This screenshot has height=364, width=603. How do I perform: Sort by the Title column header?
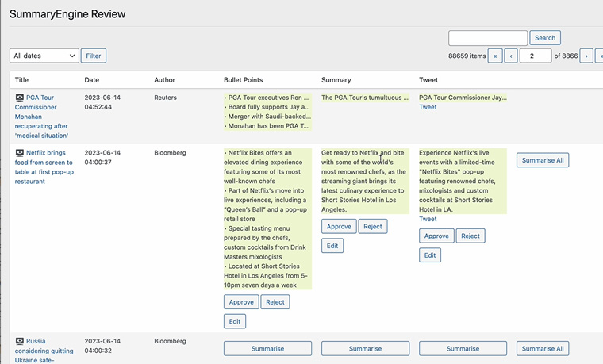(x=21, y=80)
